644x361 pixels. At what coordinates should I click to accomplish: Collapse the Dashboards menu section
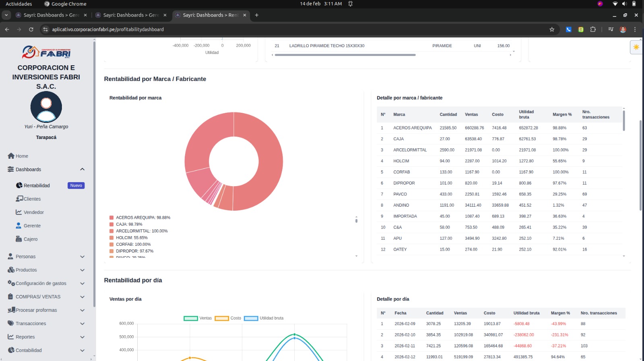click(x=82, y=169)
